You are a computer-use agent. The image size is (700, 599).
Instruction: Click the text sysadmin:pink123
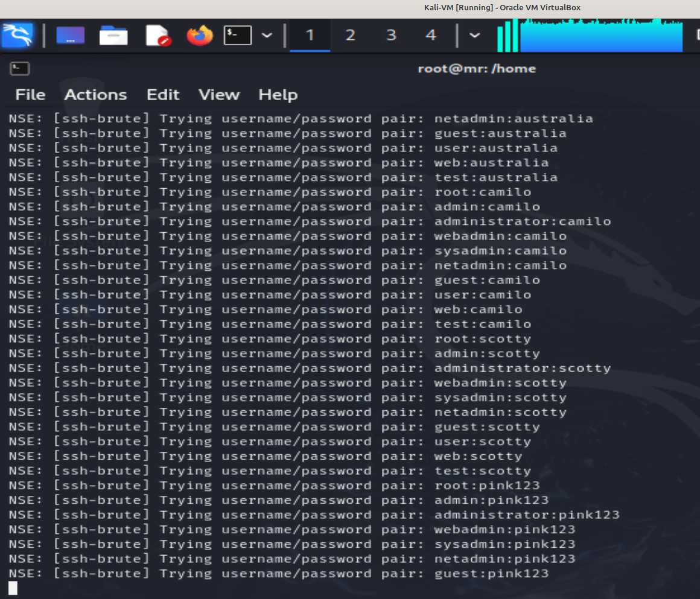pyautogui.click(x=505, y=545)
